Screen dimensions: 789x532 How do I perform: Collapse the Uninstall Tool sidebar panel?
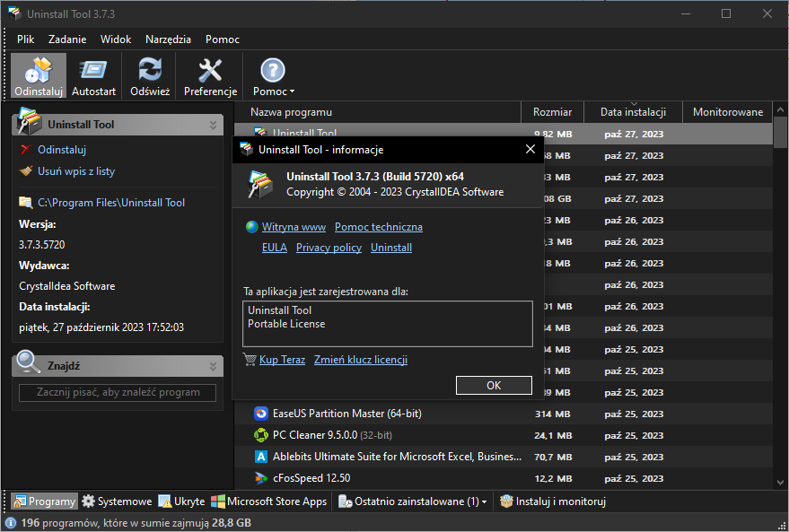pyautogui.click(x=213, y=125)
